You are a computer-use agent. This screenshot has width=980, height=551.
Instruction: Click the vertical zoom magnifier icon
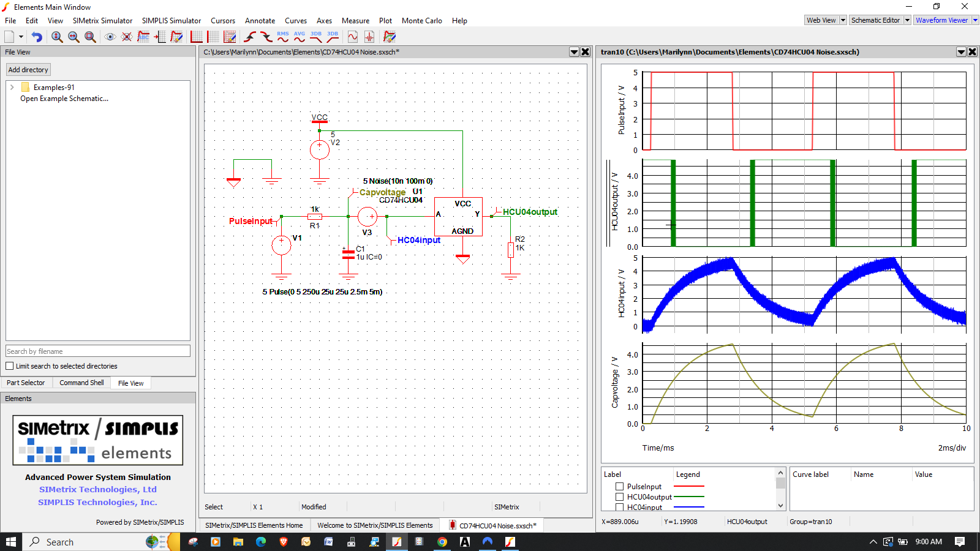pyautogui.click(x=57, y=37)
